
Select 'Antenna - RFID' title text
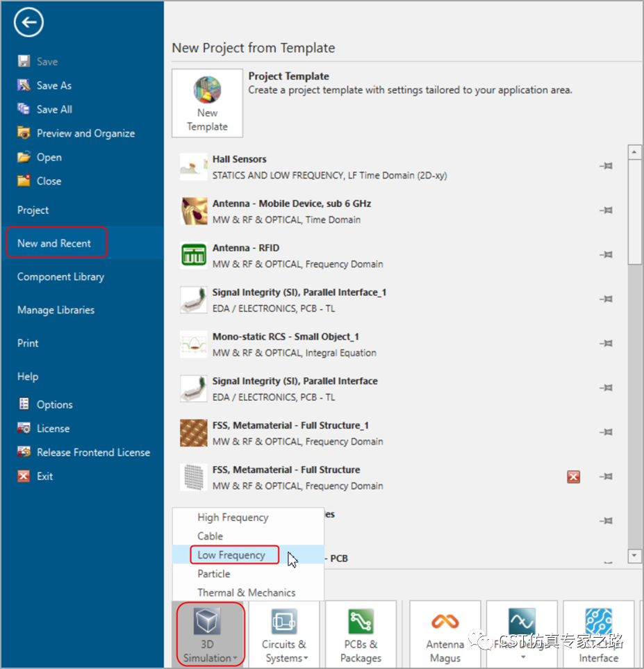click(246, 248)
